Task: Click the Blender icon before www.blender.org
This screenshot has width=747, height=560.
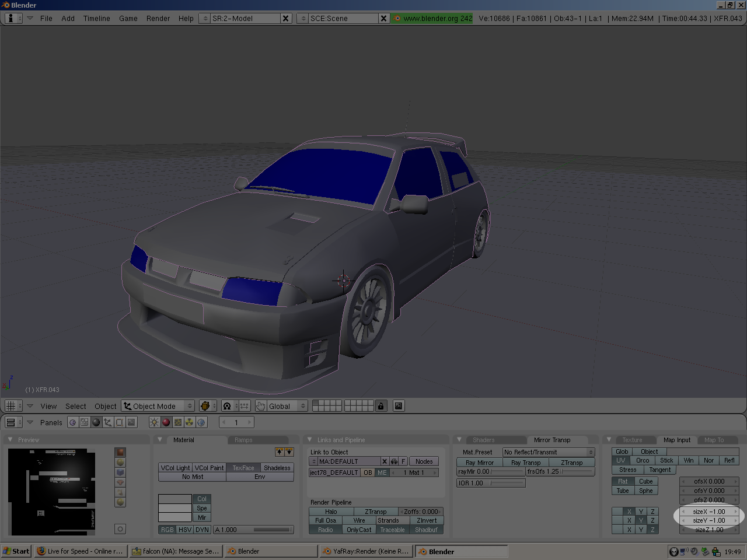Action: coord(397,18)
